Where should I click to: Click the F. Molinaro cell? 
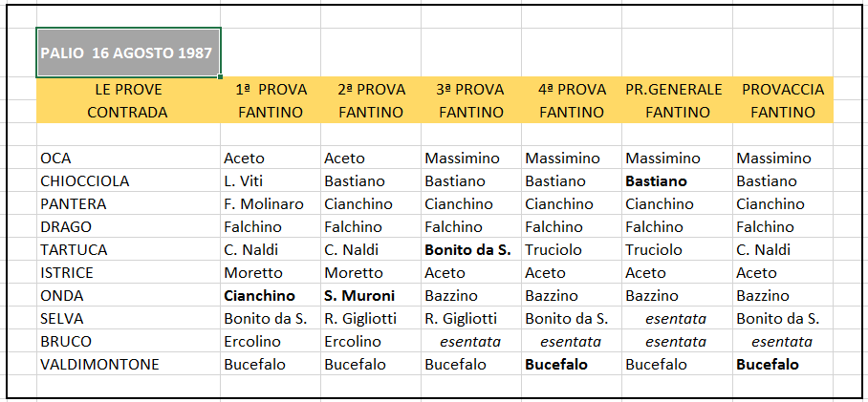[x=271, y=204]
